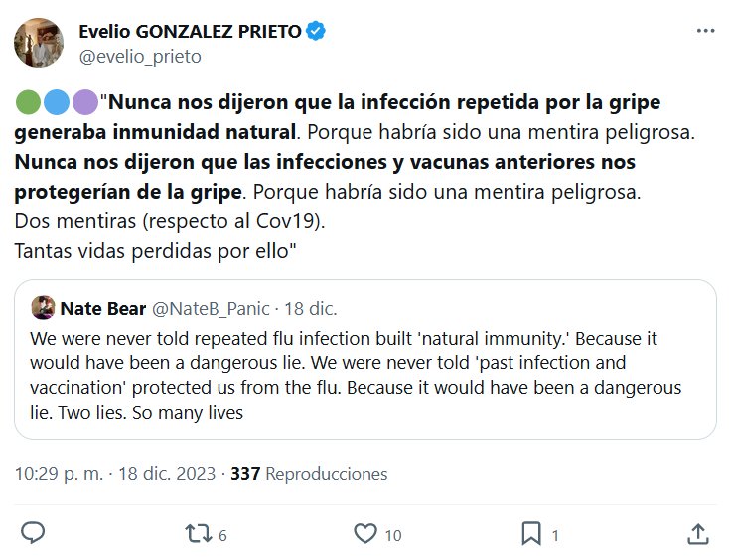Click Nate Bear's small avatar
Image resolution: width=729 pixels, height=560 pixels.
click(42, 306)
